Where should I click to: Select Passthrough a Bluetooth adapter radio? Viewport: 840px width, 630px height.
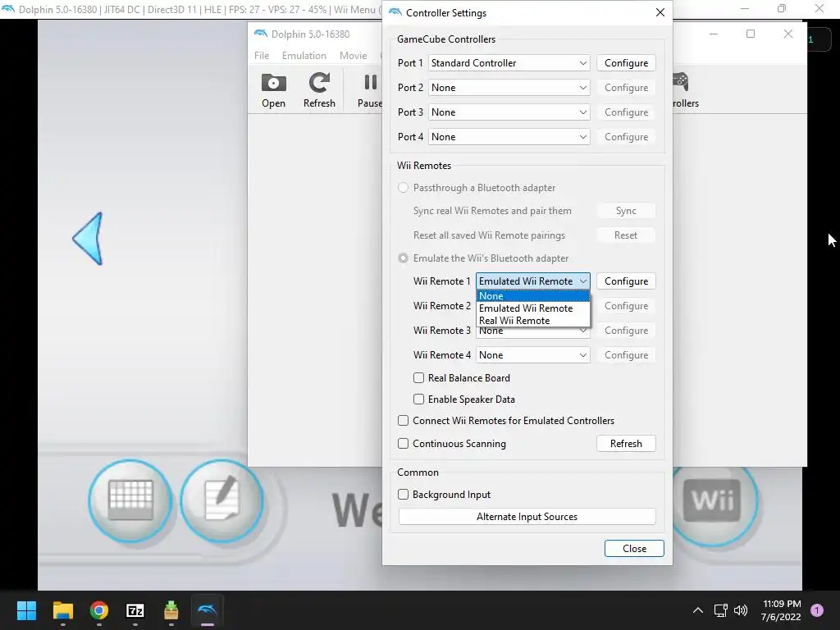(x=404, y=188)
